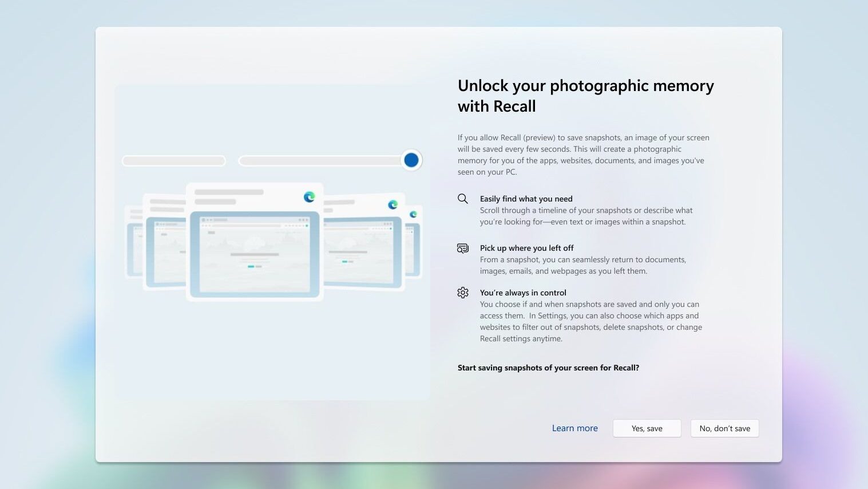Screen dimensions: 868x489
Task: Click the Easily find what you need heading
Action: pyautogui.click(x=526, y=199)
